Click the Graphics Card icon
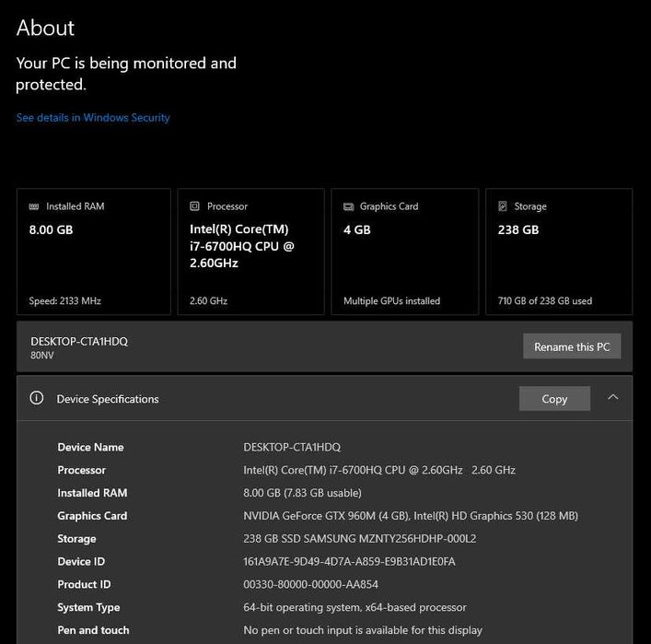 pyautogui.click(x=348, y=207)
